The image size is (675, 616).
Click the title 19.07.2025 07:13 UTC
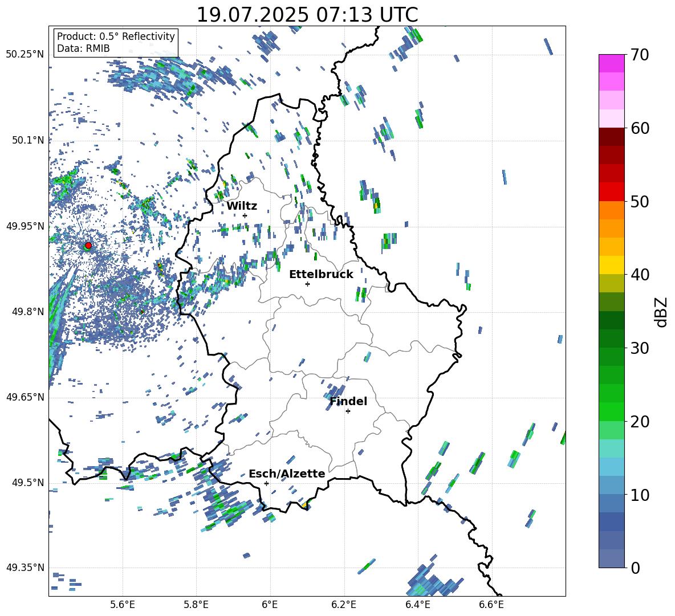click(307, 15)
